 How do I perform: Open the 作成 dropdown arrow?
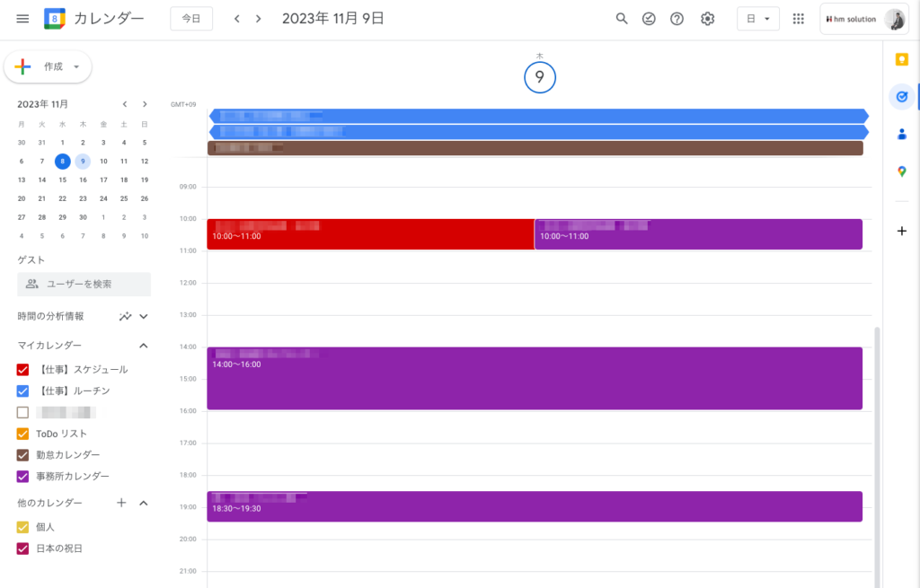[x=76, y=66]
